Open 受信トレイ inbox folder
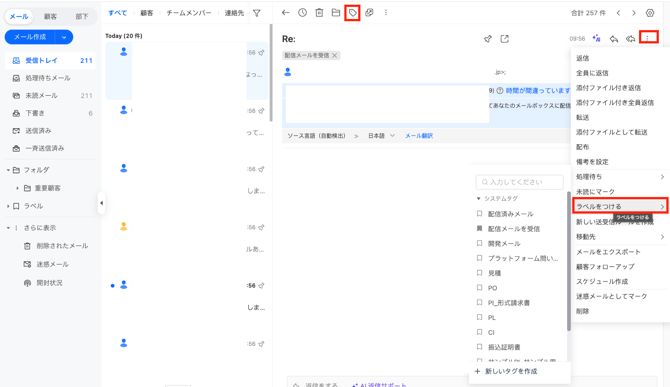The width and height of the screenshot is (670, 387). tap(50, 61)
